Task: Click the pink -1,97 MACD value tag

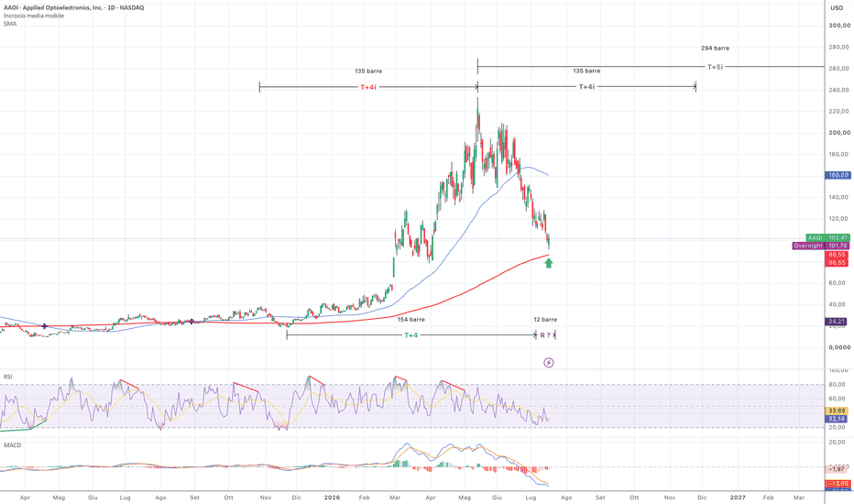Action: click(837, 469)
